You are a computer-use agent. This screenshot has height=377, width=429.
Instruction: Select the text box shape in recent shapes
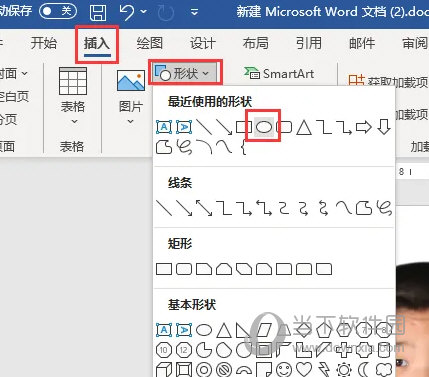pos(164,127)
